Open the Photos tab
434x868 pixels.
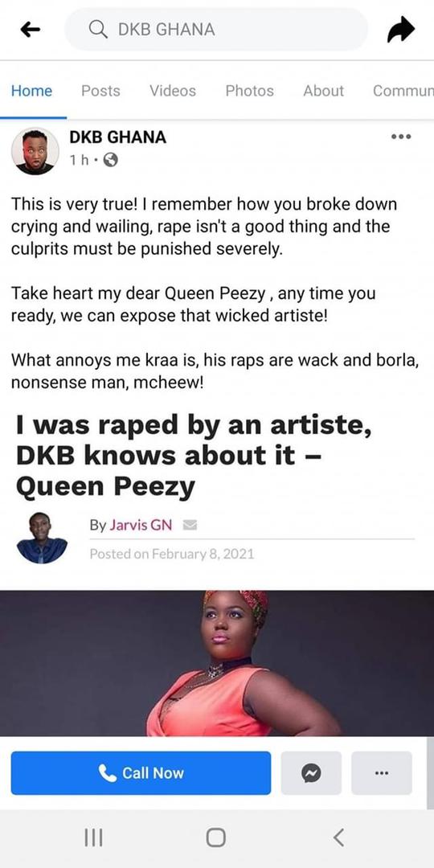(250, 91)
